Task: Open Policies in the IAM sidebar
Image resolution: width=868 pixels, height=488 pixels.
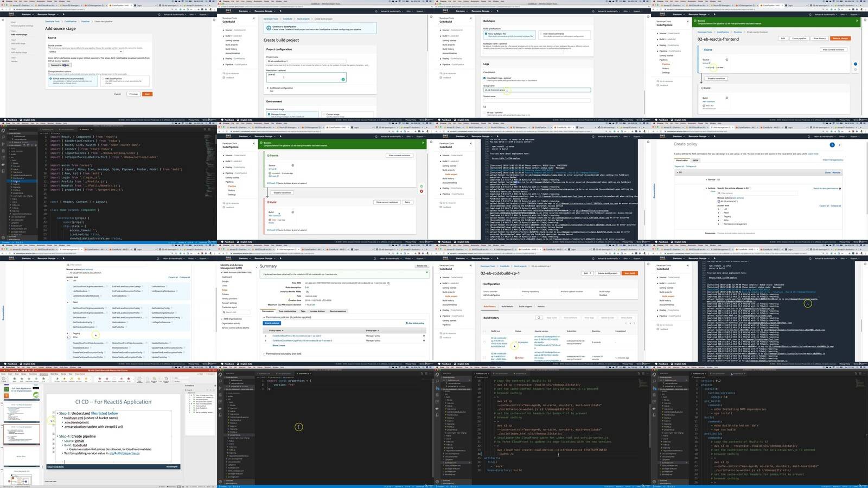Action: pos(225,294)
